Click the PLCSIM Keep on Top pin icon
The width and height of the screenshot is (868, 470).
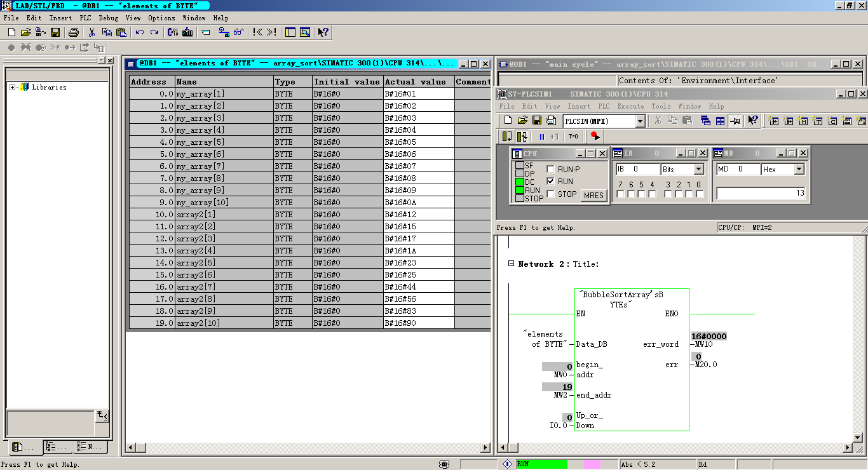tap(735, 121)
